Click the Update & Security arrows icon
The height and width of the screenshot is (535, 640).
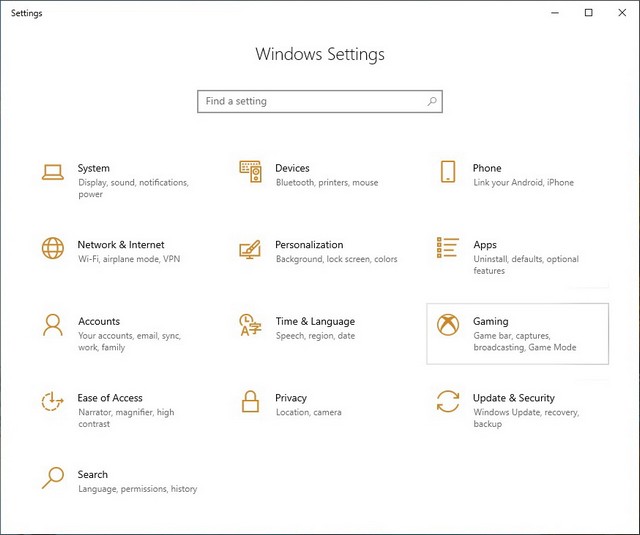(x=448, y=401)
